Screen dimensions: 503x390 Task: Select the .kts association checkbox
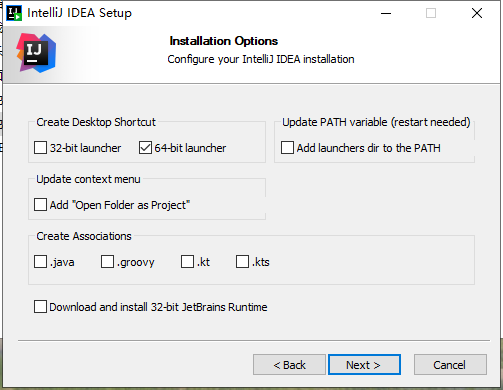(x=242, y=262)
